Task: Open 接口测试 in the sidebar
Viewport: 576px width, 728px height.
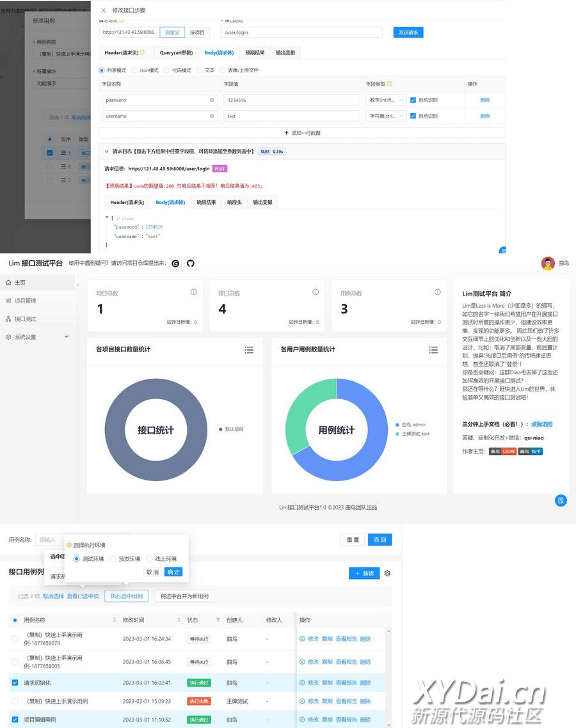Action: point(25,319)
